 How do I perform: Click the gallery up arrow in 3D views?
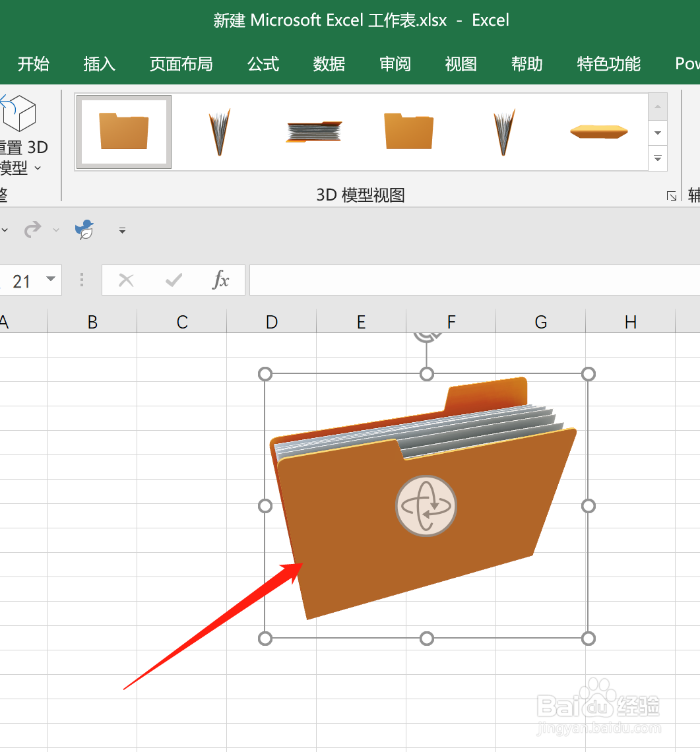[658, 106]
